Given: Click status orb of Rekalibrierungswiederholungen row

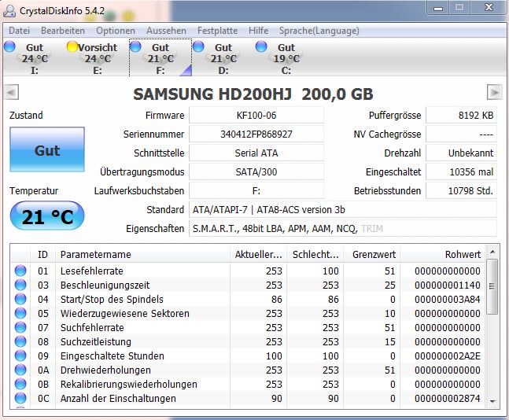Looking at the screenshot, I should point(20,384).
